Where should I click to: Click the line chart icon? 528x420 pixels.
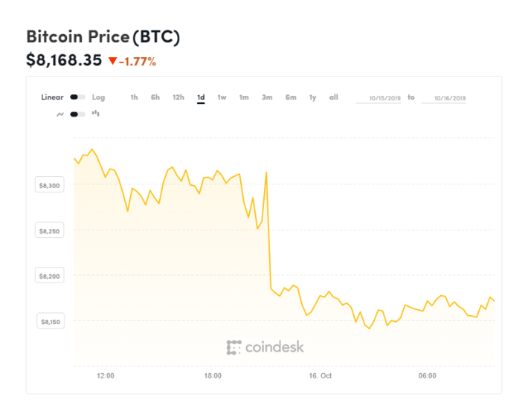pos(60,114)
